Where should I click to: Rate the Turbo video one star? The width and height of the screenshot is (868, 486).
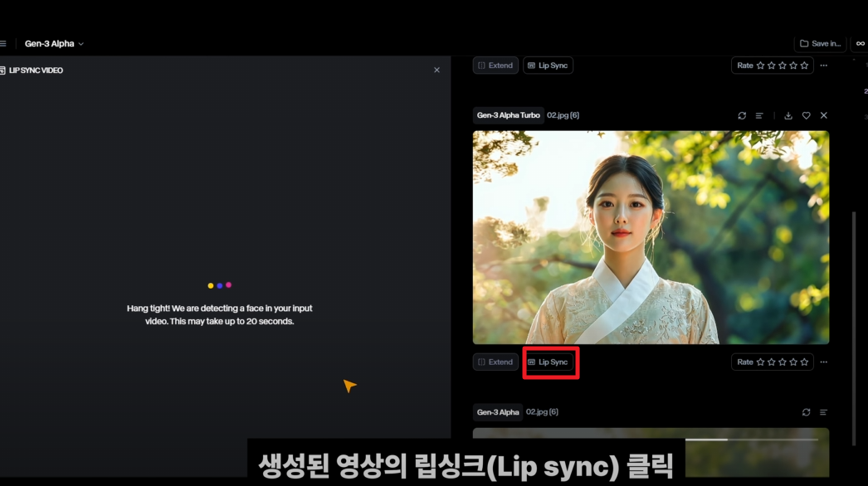tap(759, 362)
